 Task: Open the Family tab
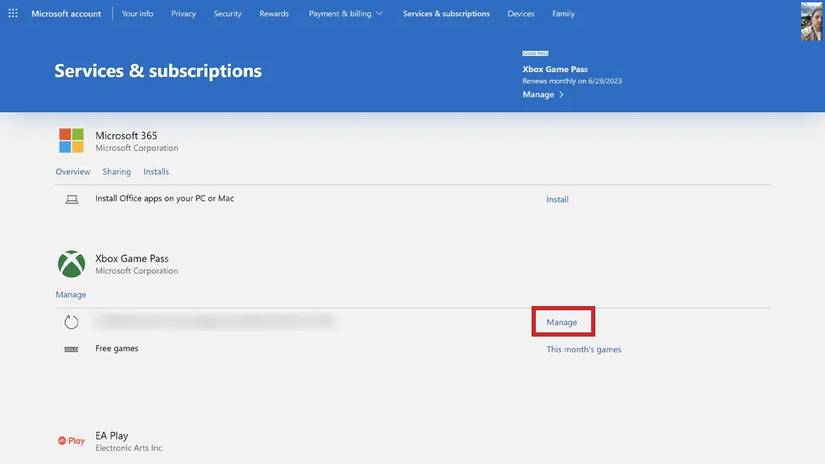click(x=563, y=14)
